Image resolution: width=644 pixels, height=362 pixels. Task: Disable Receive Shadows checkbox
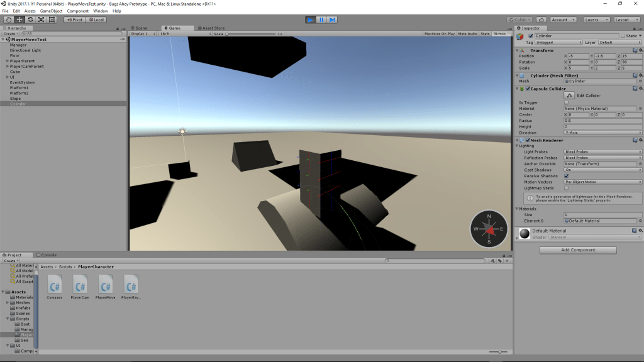566,176
